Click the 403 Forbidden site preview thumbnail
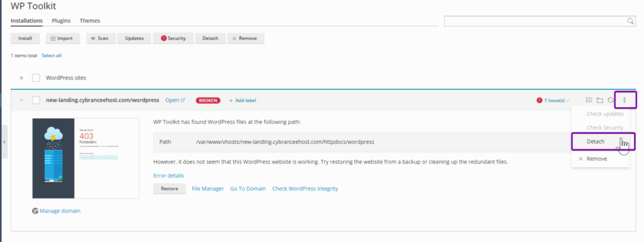Screen dimensions: 644x242 pyautogui.click(x=86, y=158)
